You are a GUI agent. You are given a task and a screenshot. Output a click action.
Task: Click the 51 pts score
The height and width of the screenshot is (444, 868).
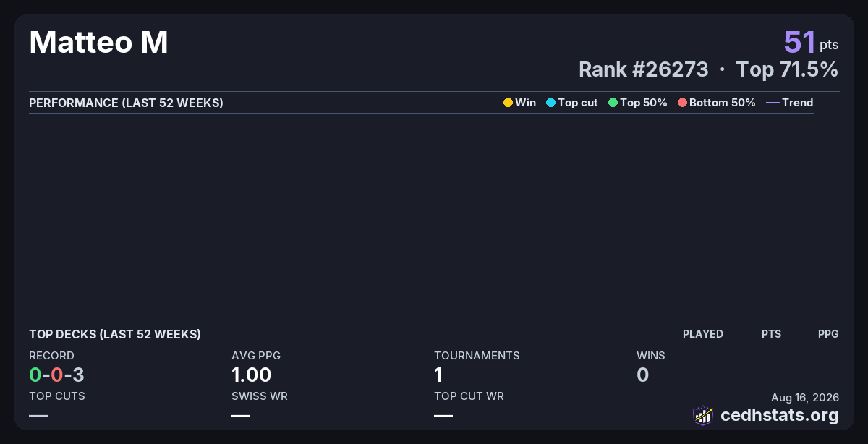pos(811,42)
